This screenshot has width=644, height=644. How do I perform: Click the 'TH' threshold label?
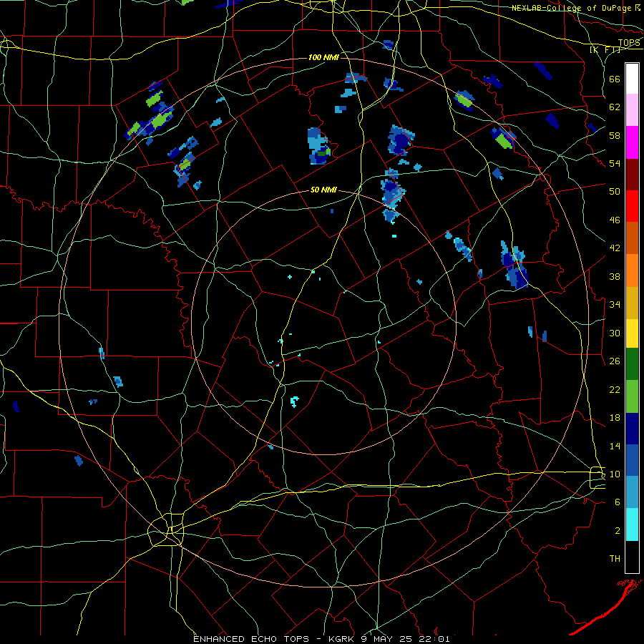[x=615, y=559]
